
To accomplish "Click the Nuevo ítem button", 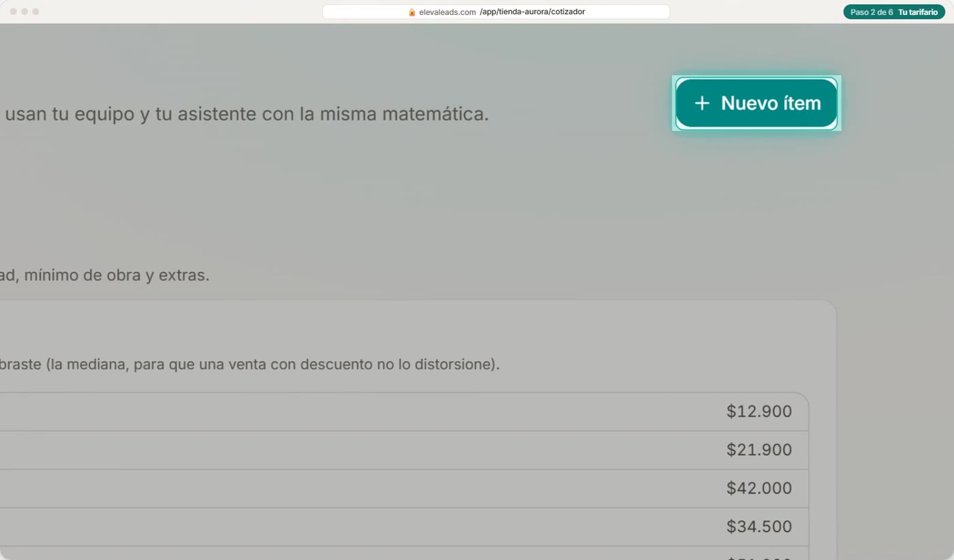I will coord(756,103).
